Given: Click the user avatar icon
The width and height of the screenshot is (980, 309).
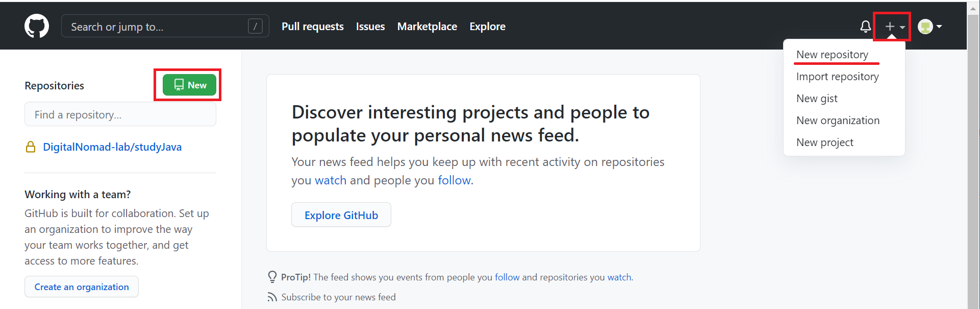Looking at the screenshot, I should click(925, 27).
